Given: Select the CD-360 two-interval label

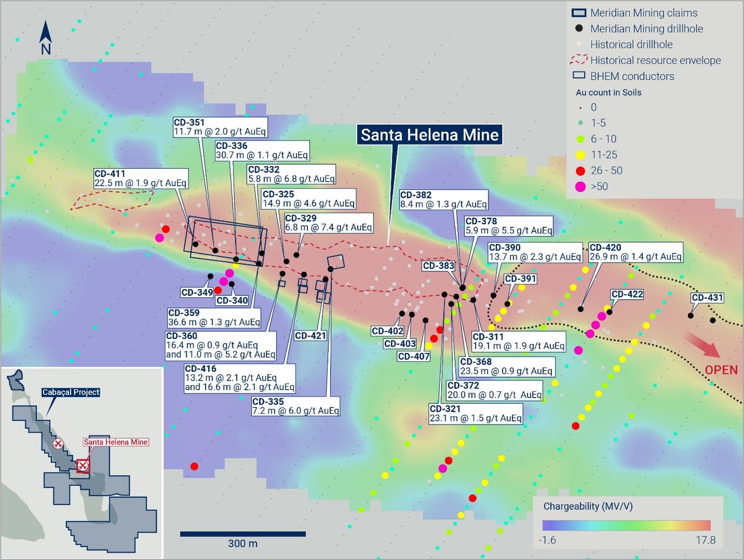Looking at the screenshot, I should point(221,345).
